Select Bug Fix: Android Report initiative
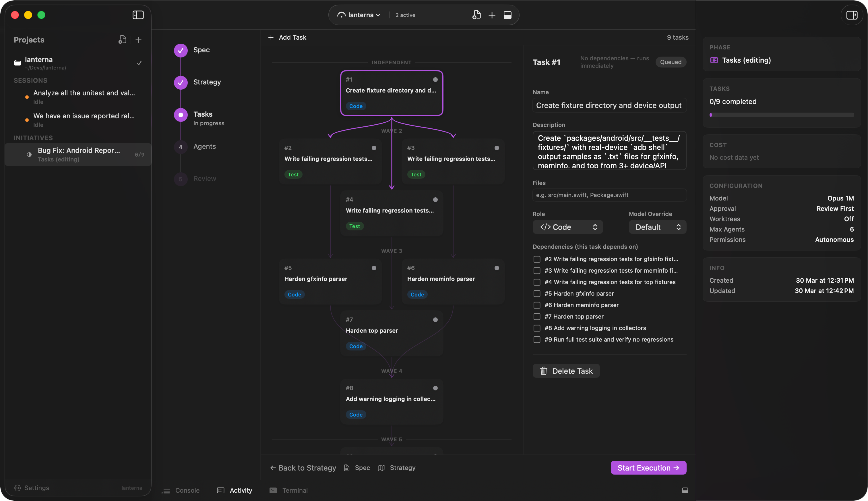868x501 pixels. point(78,155)
